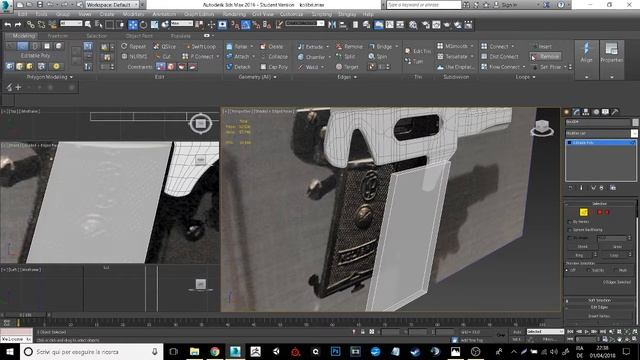The image size is (640, 360).
Task: Click the Cut tool in Edit panel
Action: (x=163, y=56)
